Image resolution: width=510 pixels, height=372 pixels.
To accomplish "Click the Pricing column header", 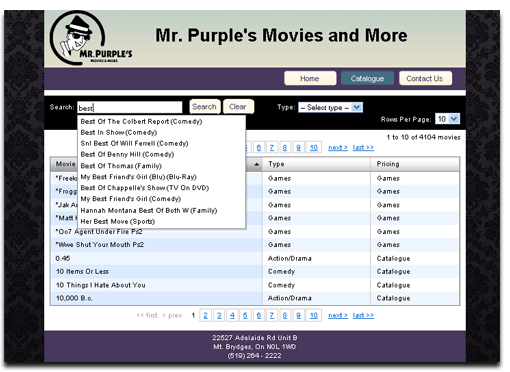I will pos(415,164).
